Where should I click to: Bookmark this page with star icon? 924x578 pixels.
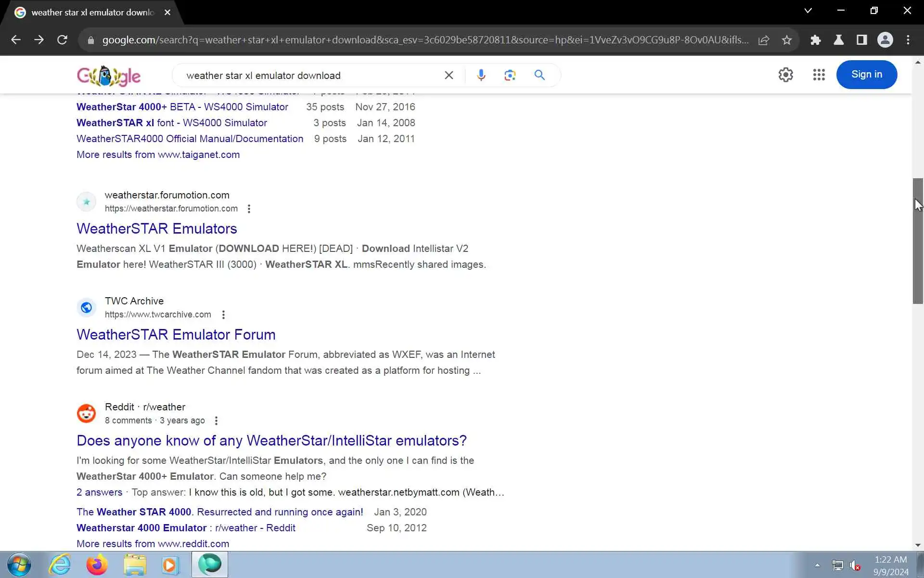tap(786, 40)
